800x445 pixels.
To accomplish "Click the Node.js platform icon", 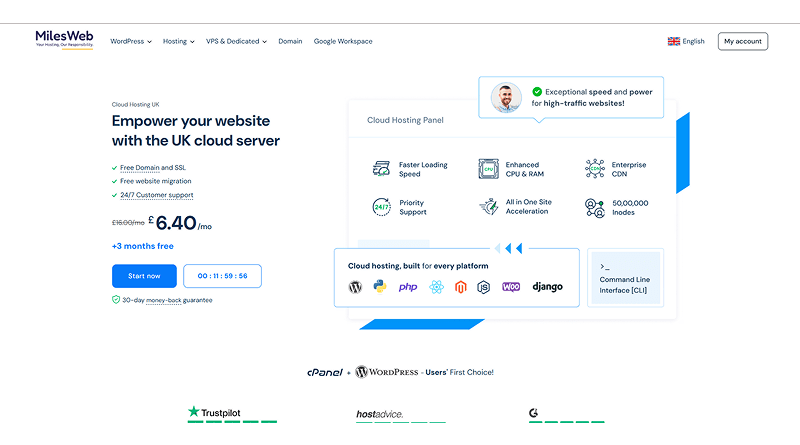I will point(483,287).
